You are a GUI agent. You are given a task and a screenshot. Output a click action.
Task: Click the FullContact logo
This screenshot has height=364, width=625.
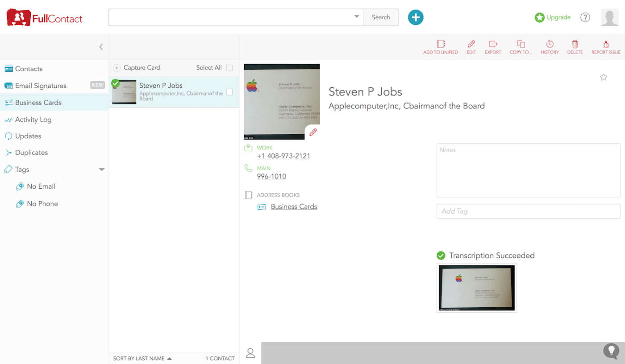45,17
